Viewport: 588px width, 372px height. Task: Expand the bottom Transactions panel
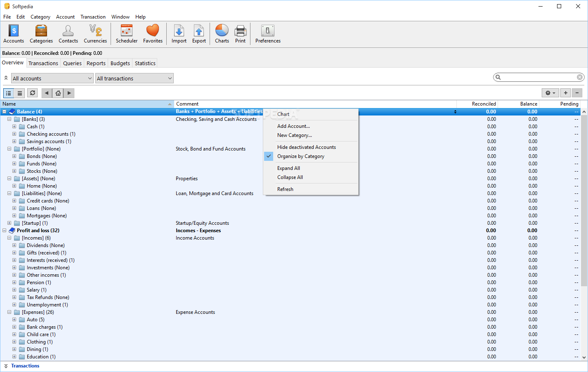pyautogui.click(x=6, y=366)
